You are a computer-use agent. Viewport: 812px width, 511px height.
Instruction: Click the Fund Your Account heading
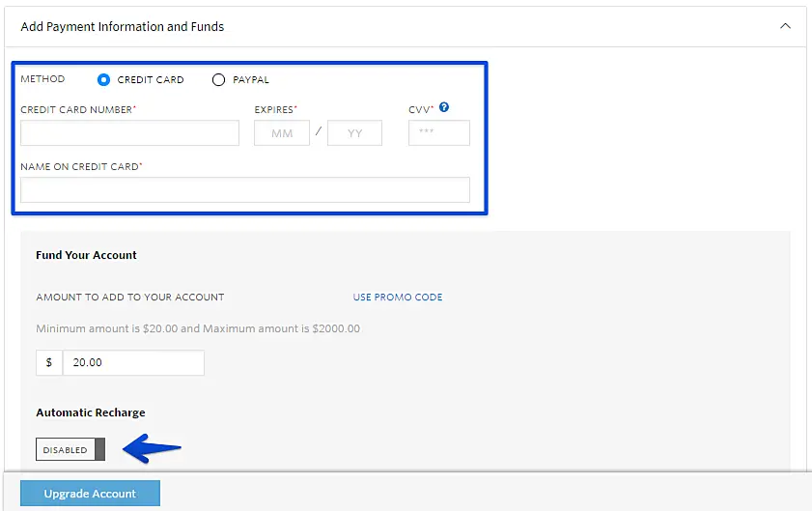(x=87, y=255)
